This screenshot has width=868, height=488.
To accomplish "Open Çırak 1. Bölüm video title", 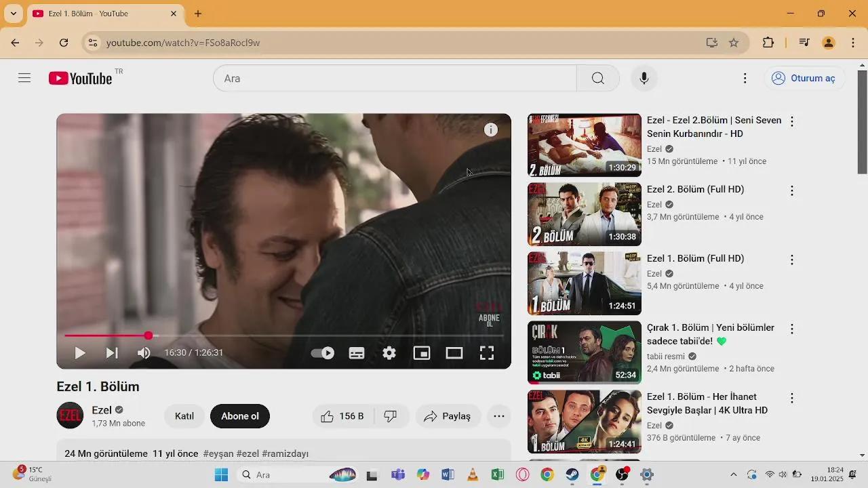I will 711,334.
